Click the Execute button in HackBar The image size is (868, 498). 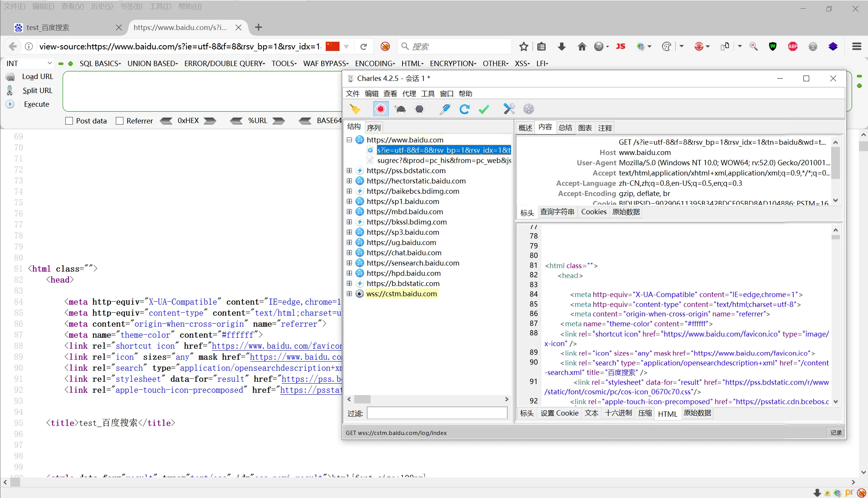(36, 104)
